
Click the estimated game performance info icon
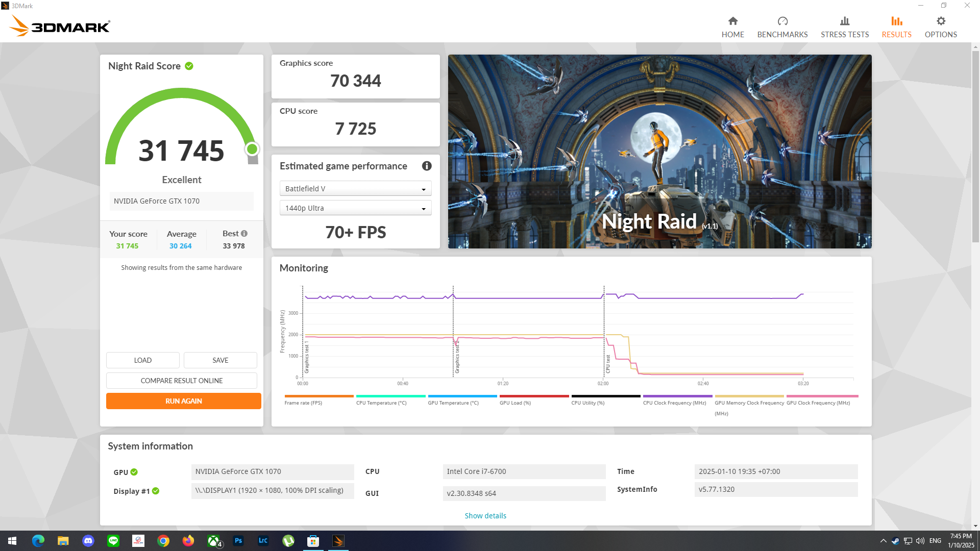tap(427, 166)
